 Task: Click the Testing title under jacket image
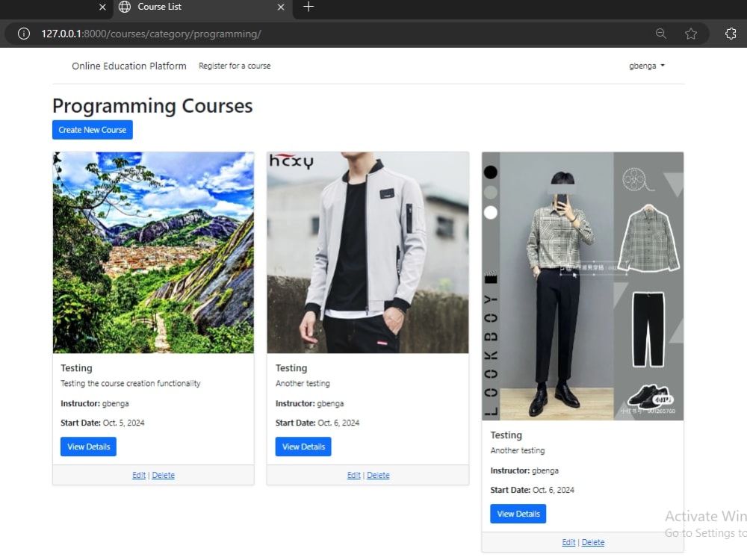pyautogui.click(x=291, y=368)
